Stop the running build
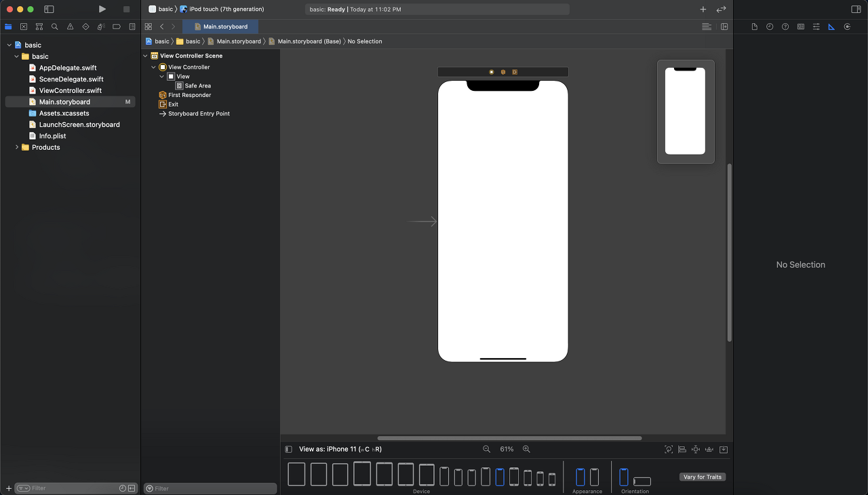The image size is (868, 495). [126, 9]
